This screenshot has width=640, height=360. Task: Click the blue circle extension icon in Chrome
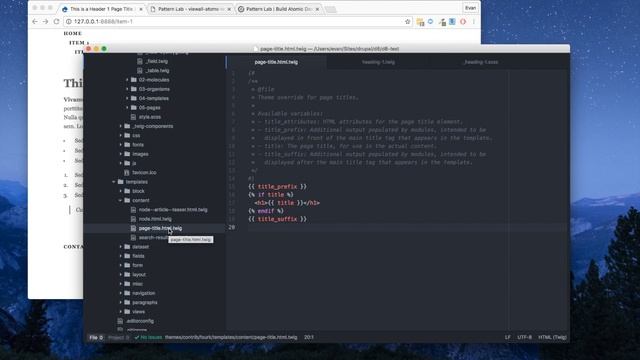click(431, 21)
